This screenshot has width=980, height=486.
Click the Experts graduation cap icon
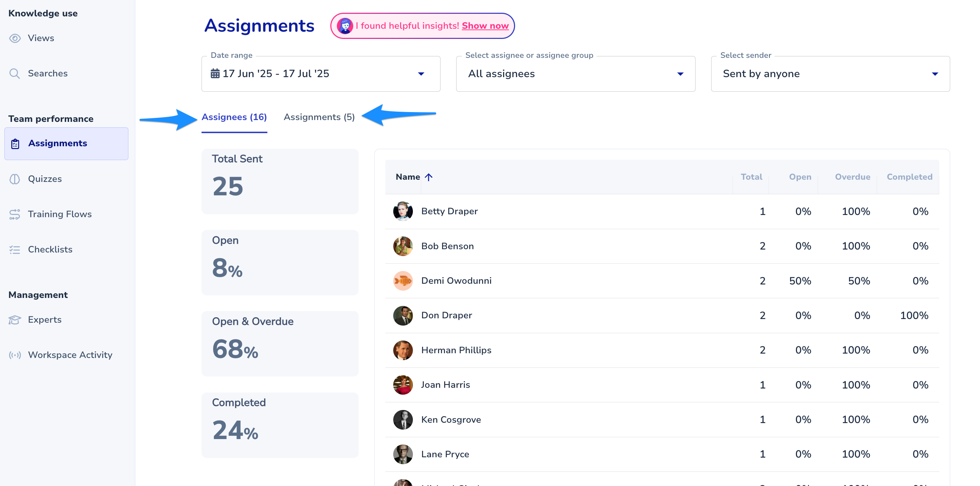[x=15, y=320]
